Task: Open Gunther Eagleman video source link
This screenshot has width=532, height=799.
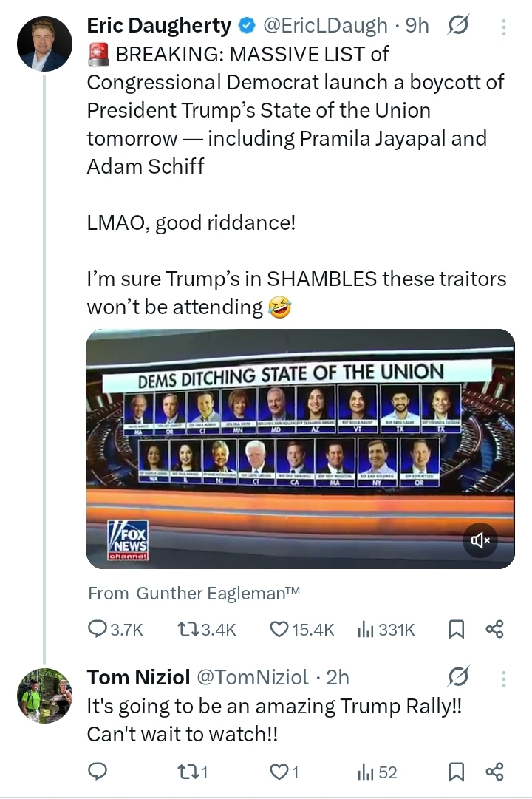Action: click(219, 593)
